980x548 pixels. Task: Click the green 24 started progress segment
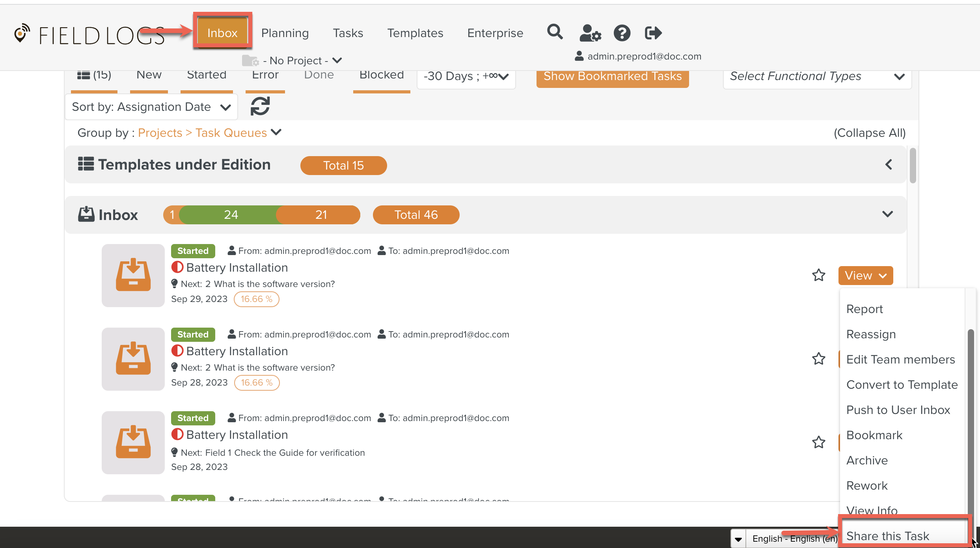(x=231, y=215)
